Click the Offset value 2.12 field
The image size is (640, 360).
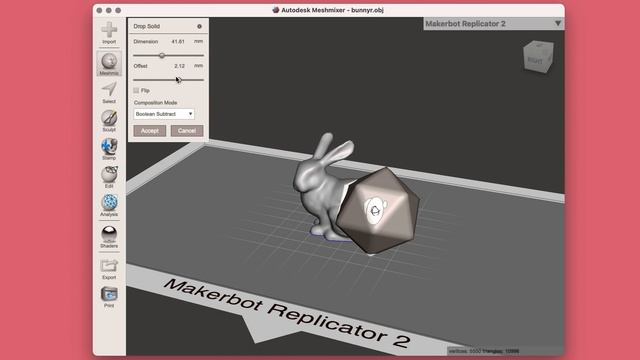pyautogui.click(x=179, y=66)
